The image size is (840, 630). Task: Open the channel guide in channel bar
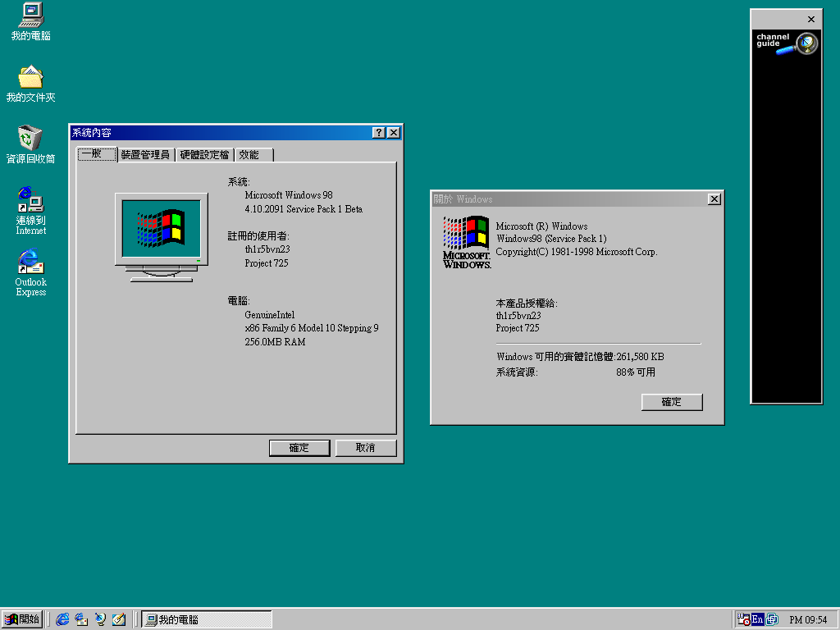pyautogui.click(x=787, y=43)
